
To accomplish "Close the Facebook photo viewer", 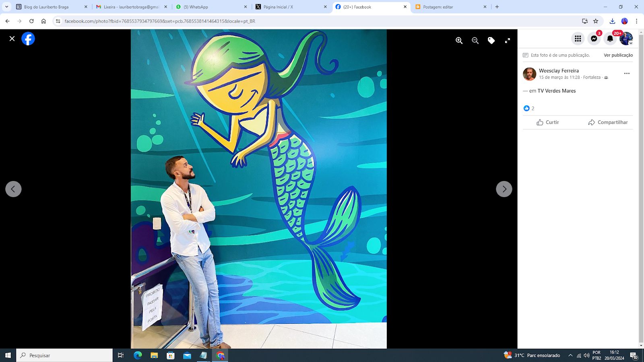I will pos(12,39).
